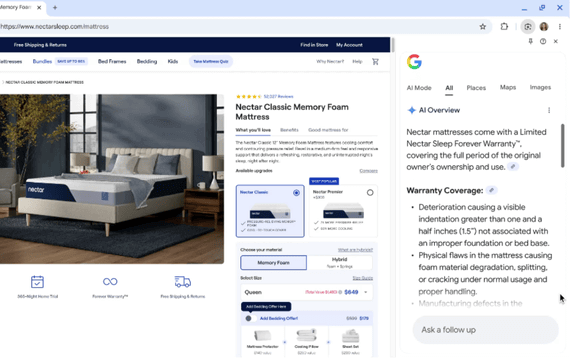Screen dimensions: 570x360
Task: Select the Nectar Classic radio option
Action: click(x=296, y=193)
